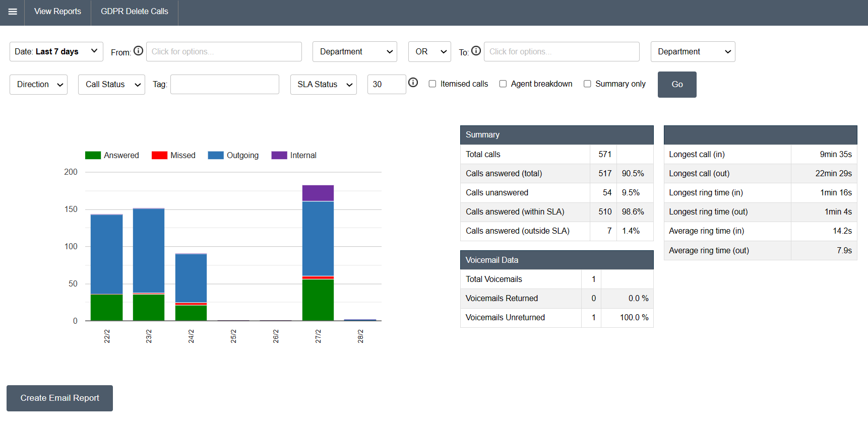
Task: Click the Total Voicemails row label
Action: [x=493, y=279]
